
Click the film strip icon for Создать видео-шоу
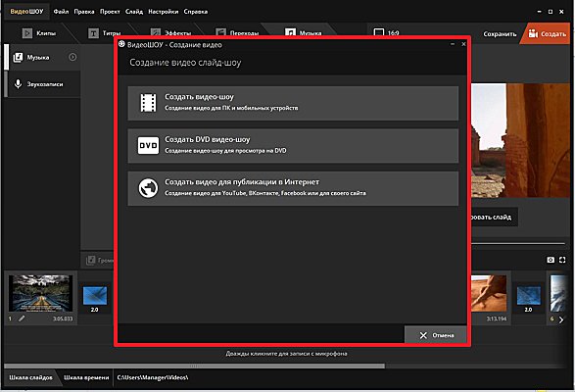click(x=148, y=102)
